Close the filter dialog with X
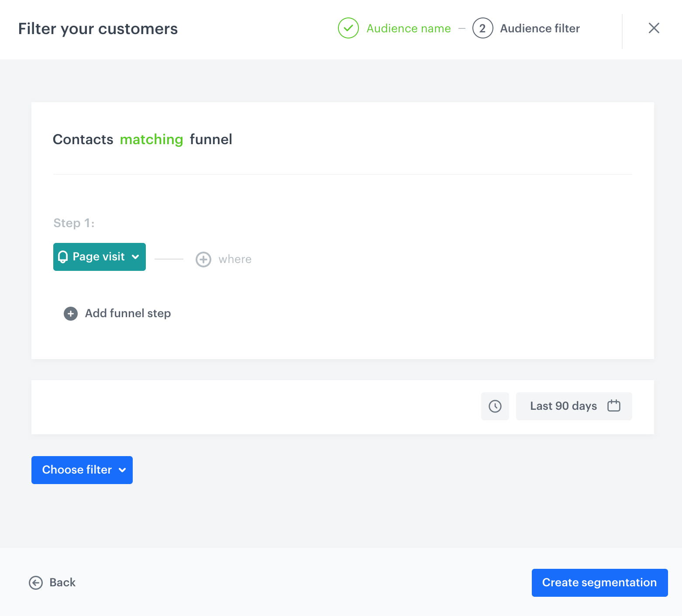 654,28
